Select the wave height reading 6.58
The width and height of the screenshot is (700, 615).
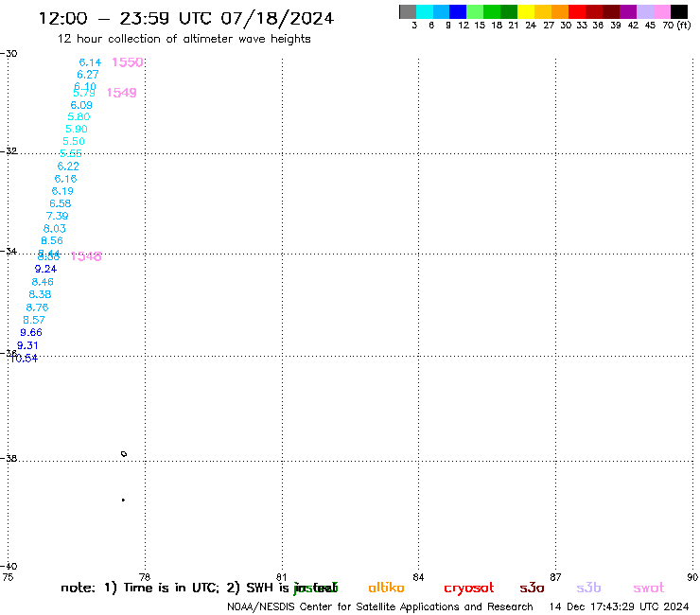pyautogui.click(x=61, y=203)
